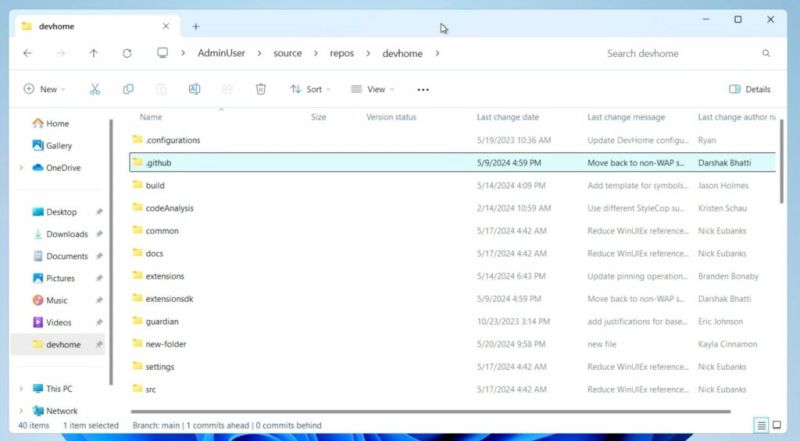Screen dimensions: 800x441
Task: Click the Videos icon in sidebar
Action: 38,322
